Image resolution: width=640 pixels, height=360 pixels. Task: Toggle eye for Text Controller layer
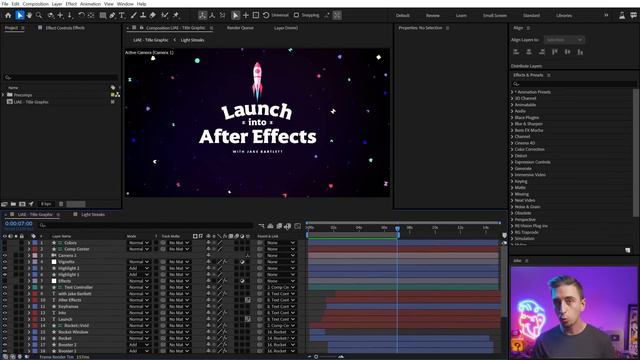tap(5, 287)
